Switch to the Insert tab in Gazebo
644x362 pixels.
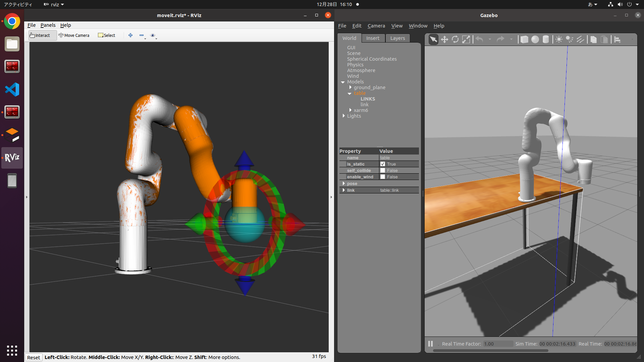click(x=373, y=38)
